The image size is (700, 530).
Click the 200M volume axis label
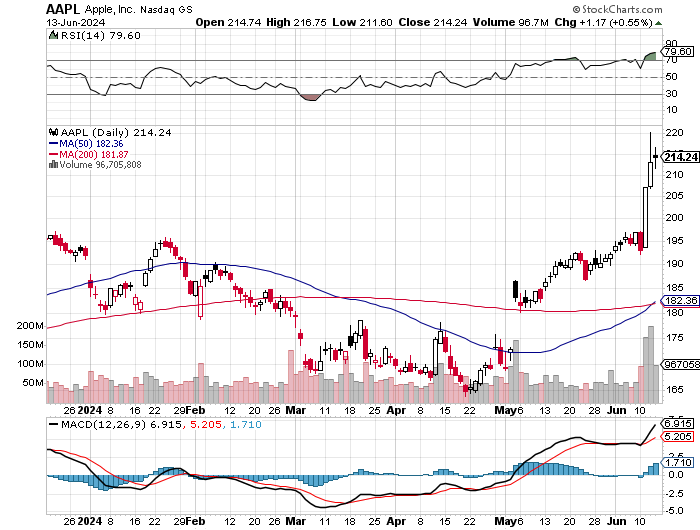click(x=30, y=326)
